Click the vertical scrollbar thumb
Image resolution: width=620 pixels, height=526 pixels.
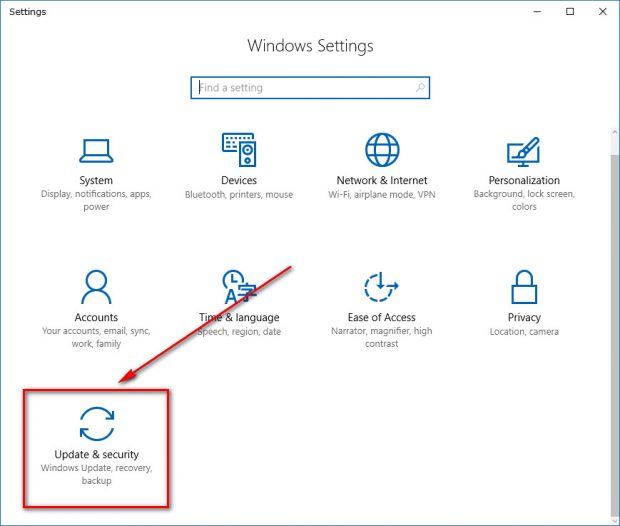pos(615,336)
